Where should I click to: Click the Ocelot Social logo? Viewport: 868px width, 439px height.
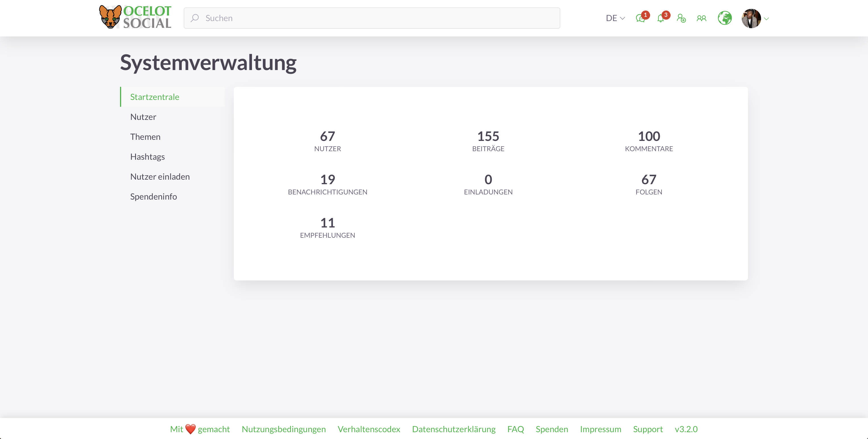click(x=135, y=17)
